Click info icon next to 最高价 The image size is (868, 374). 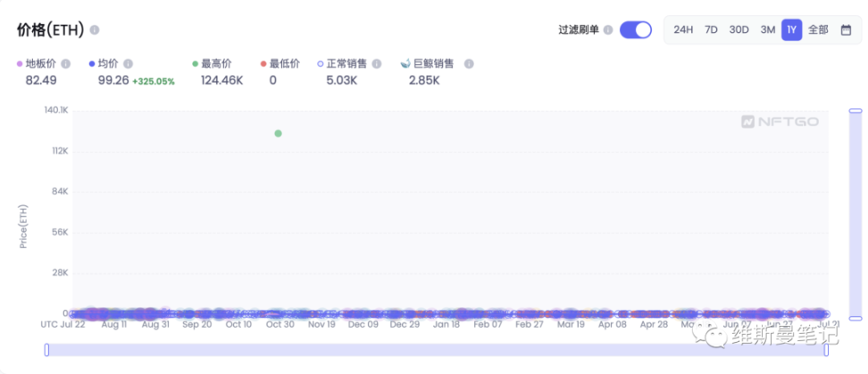point(240,64)
